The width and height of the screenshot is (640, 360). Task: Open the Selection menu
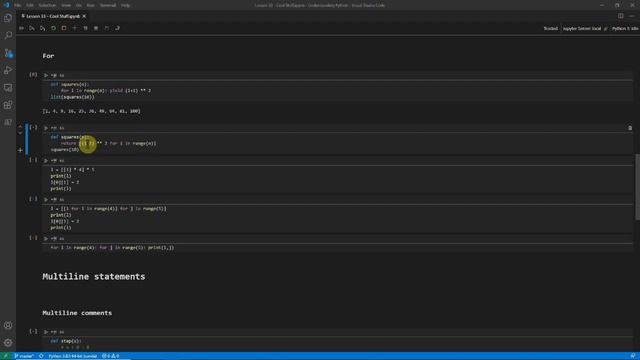[47, 5]
